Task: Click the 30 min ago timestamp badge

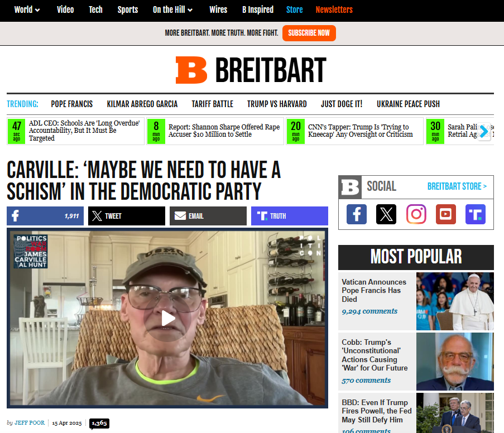Action: click(435, 131)
